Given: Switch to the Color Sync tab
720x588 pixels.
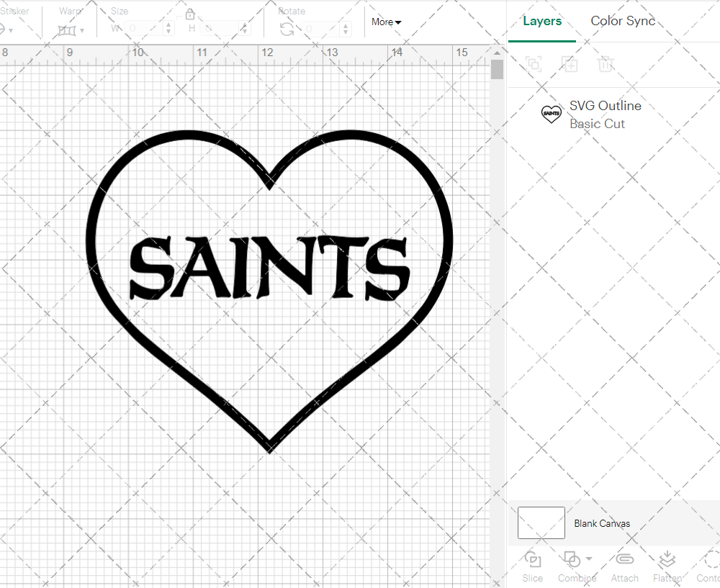Looking at the screenshot, I should point(623,21).
